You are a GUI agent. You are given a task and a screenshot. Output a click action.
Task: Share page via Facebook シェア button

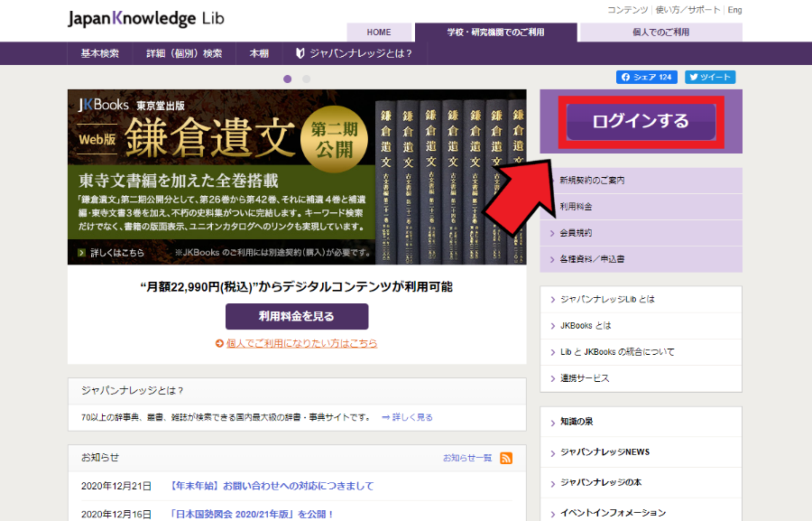[x=647, y=78]
